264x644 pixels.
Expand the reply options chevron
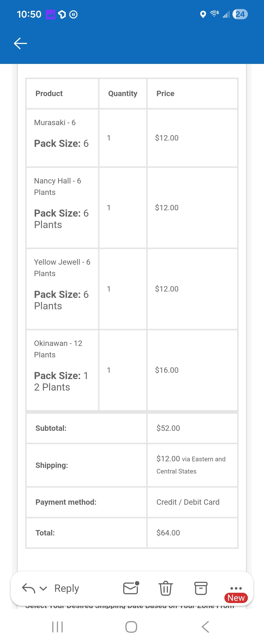(x=43, y=588)
